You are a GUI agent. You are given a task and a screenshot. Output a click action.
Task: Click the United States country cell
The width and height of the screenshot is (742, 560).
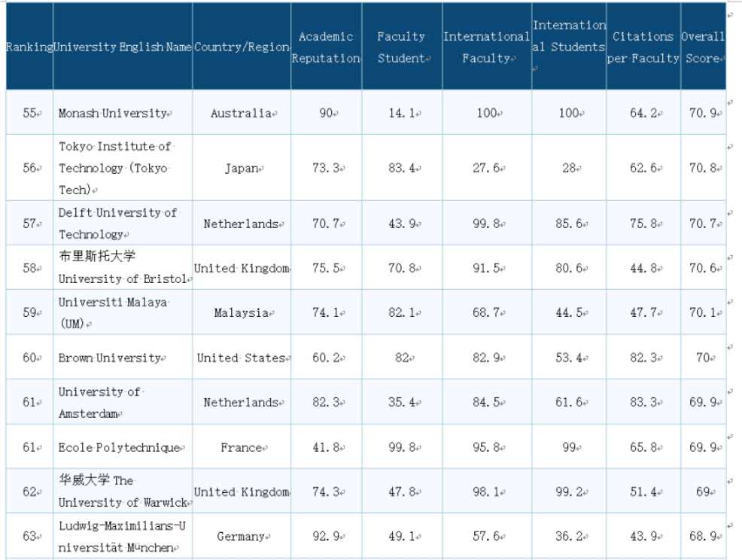point(243,358)
